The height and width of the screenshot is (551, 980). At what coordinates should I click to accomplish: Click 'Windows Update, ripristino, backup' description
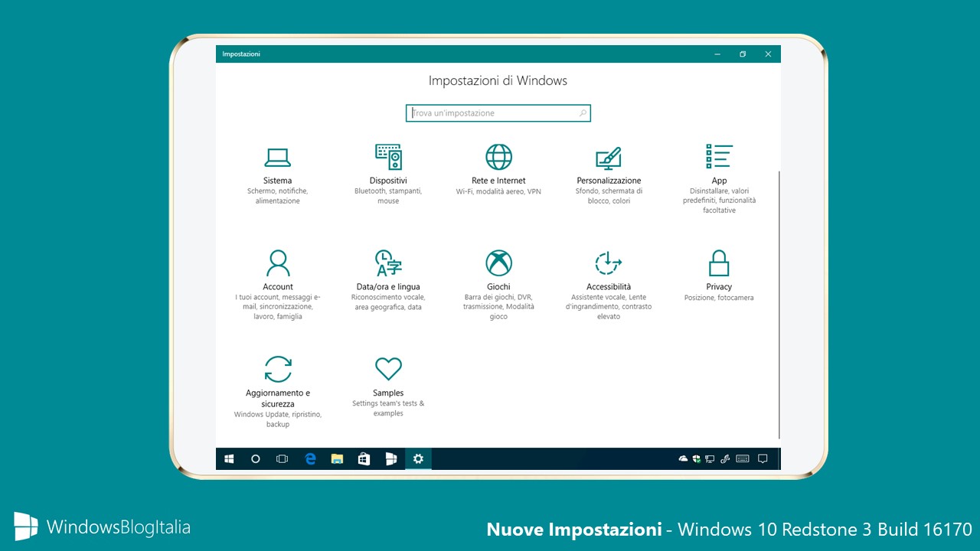[278, 419]
